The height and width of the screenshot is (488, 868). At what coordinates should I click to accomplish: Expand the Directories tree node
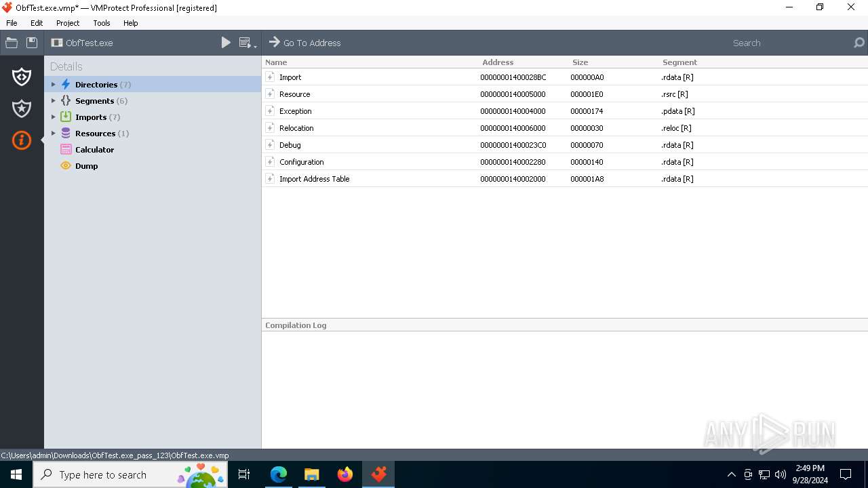54,85
